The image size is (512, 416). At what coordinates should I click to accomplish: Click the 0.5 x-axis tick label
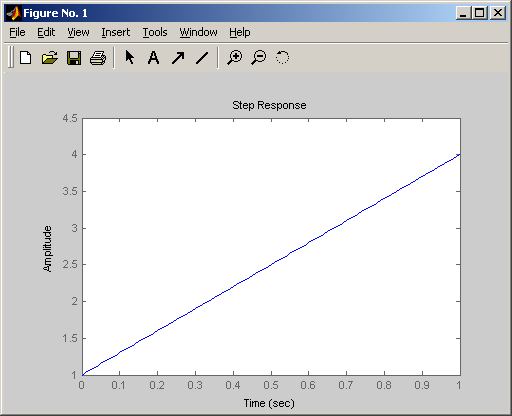271,386
